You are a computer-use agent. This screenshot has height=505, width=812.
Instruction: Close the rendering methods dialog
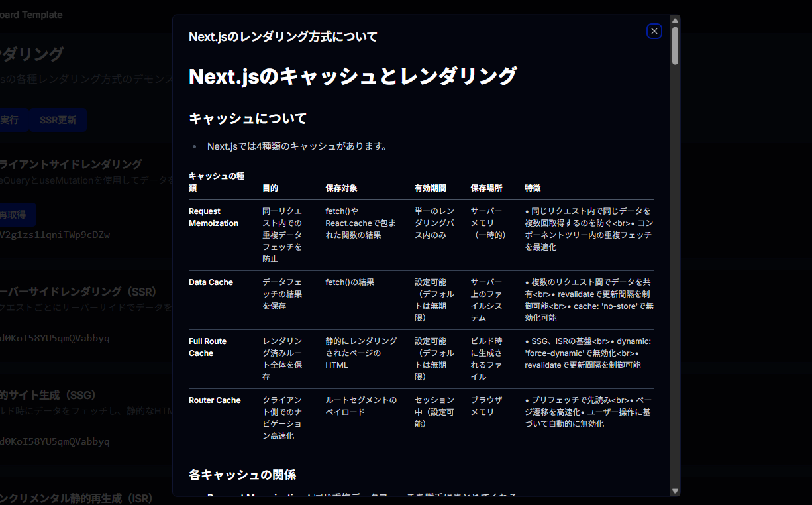(654, 31)
